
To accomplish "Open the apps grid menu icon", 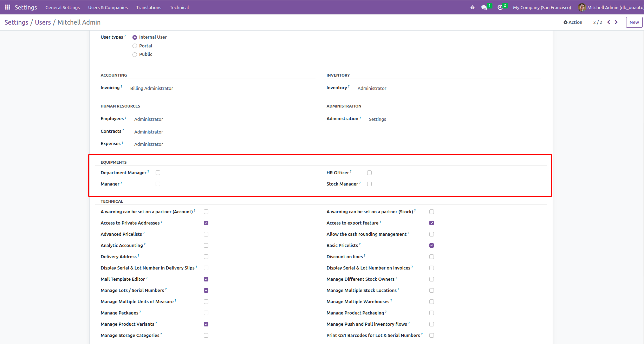I will (x=7, y=7).
